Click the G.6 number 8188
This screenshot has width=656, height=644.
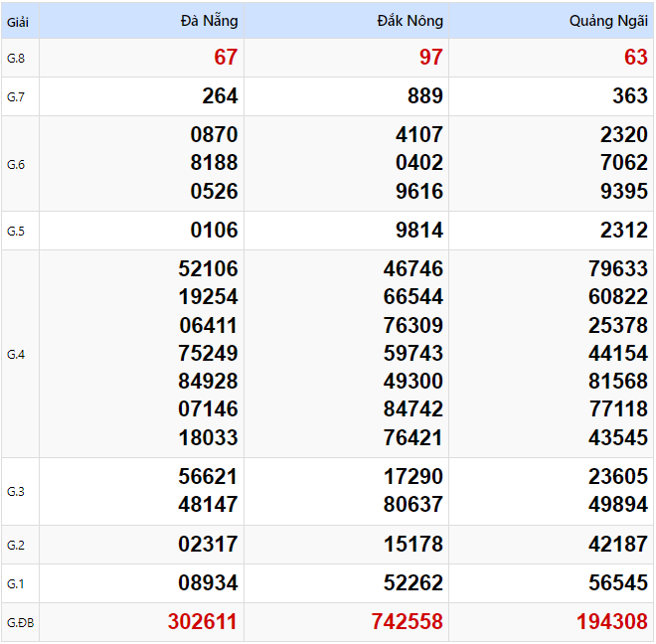214,163
